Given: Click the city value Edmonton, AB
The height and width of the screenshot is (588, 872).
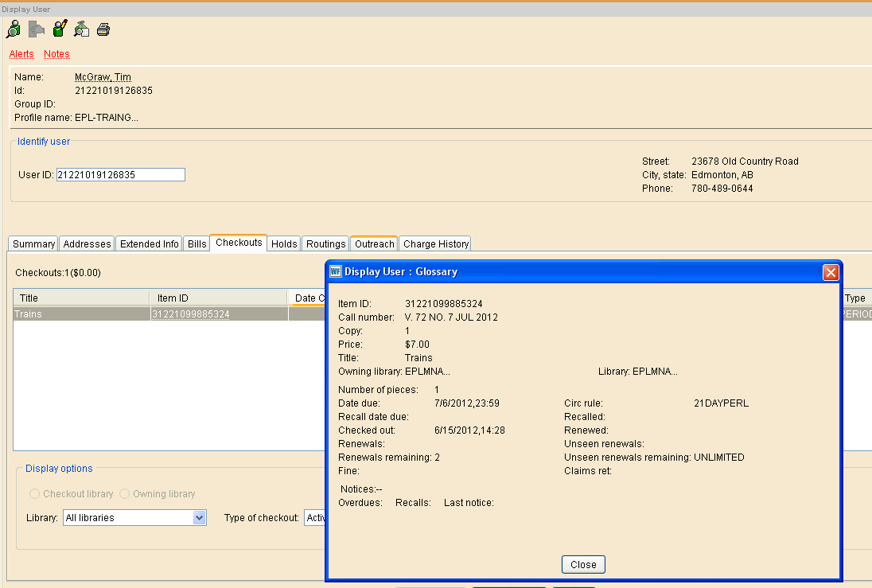Looking at the screenshot, I should [722, 175].
